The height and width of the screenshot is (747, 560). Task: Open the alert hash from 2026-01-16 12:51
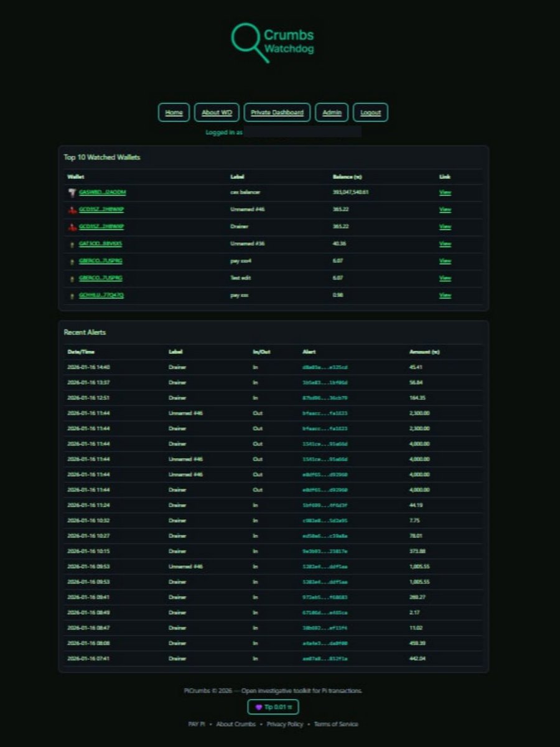click(325, 398)
